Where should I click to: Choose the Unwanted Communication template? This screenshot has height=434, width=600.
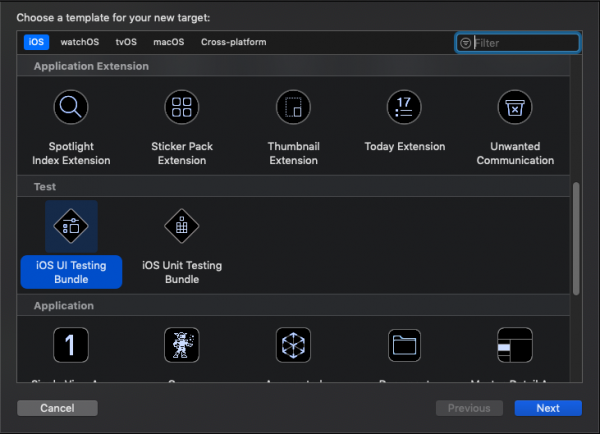515,108
